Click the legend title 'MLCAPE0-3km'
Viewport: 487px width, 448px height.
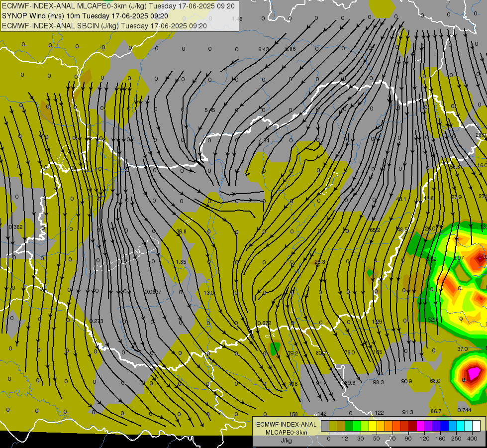(286, 433)
